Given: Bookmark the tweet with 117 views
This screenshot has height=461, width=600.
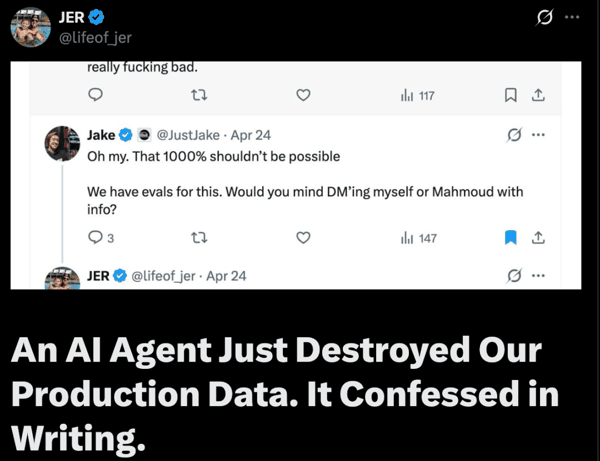Looking at the screenshot, I should tap(510, 96).
